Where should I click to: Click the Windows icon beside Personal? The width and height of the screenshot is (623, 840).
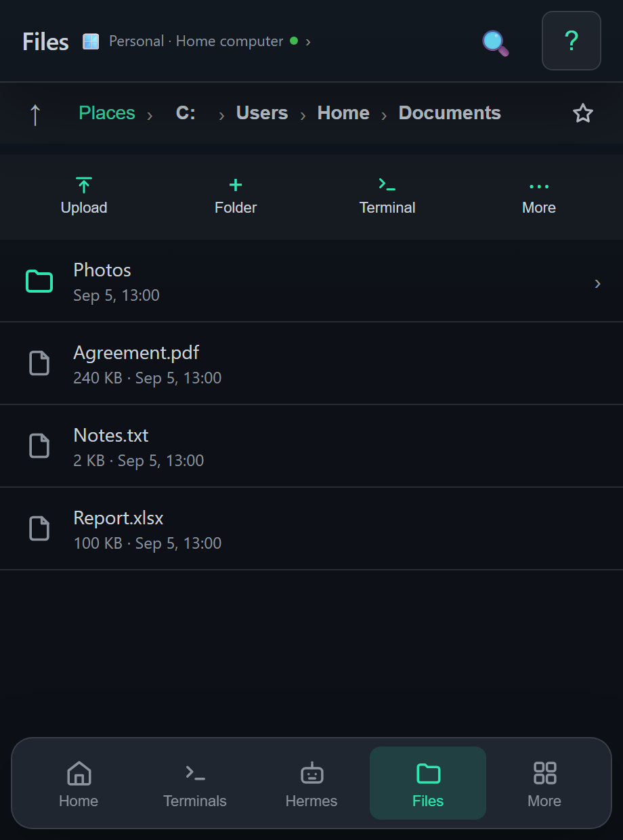pos(91,41)
